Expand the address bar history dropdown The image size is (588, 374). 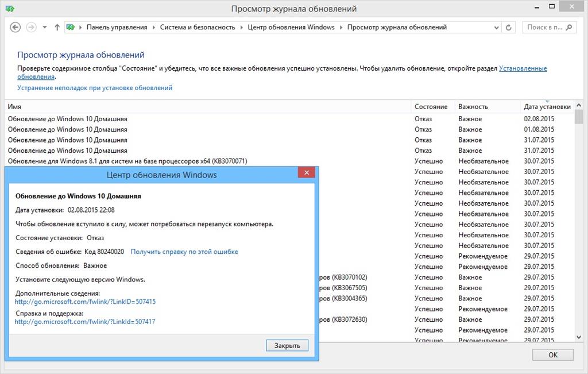pos(497,28)
